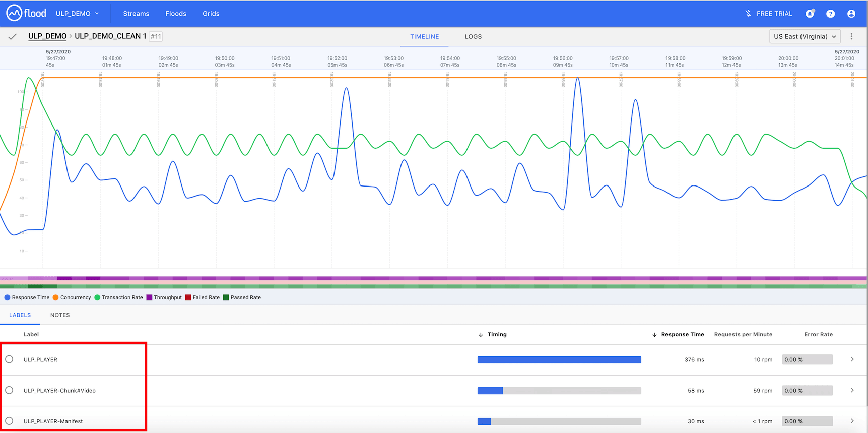Click the Label column header
The width and height of the screenshot is (868, 433).
tap(31, 335)
